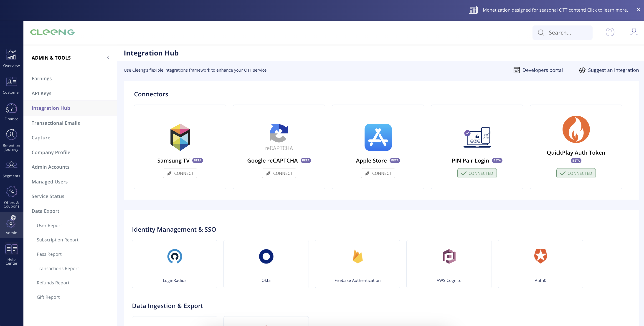Open the API Keys menu item
Viewport: 644px width, 326px height.
pos(41,93)
